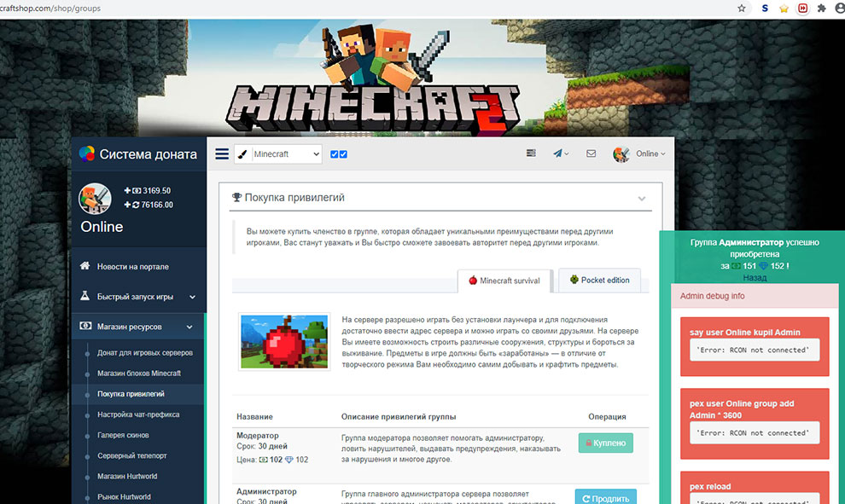845x504 pixels.
Task: Select the Minecraft survival tab
Action: coord(504,280)
